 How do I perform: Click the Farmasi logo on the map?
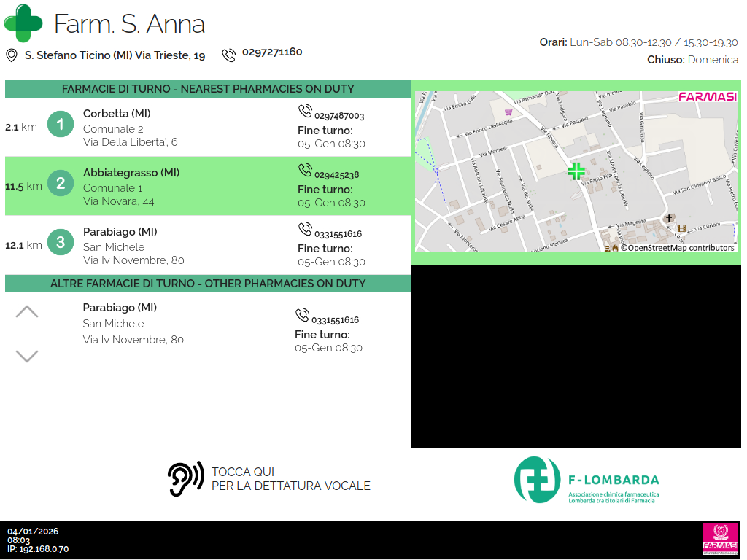(707, 97)
